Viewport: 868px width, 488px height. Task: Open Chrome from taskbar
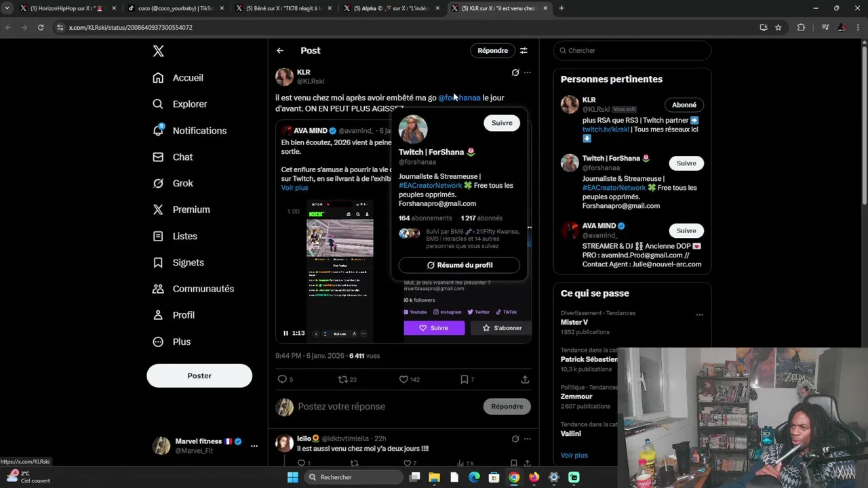tap(514, 477)
